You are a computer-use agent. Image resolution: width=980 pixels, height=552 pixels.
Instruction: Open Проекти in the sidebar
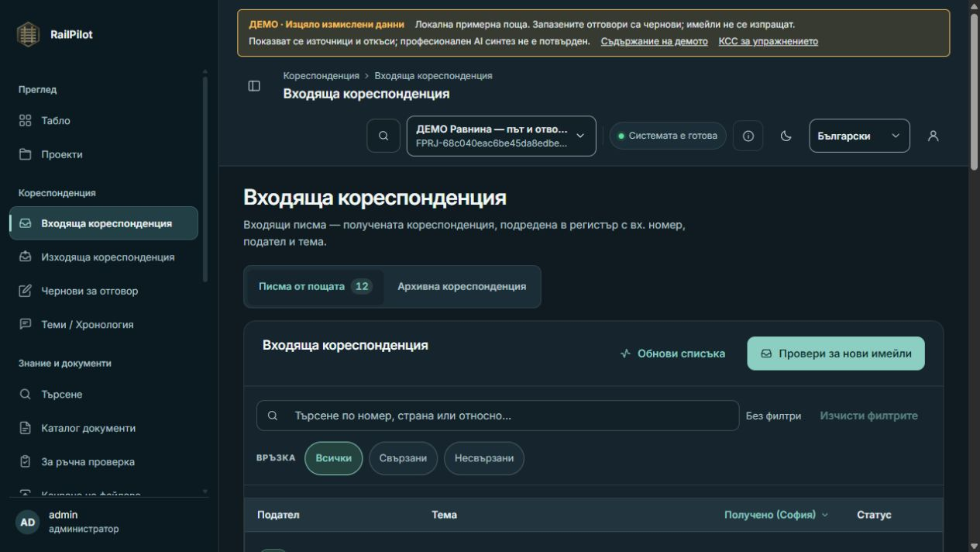(x=104, y=154)
